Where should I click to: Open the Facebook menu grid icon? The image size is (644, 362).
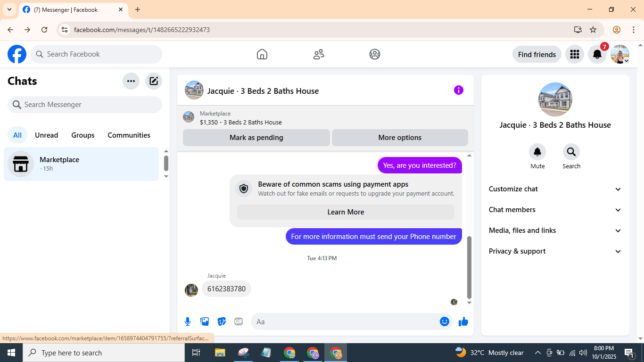(x=574, y=54)
